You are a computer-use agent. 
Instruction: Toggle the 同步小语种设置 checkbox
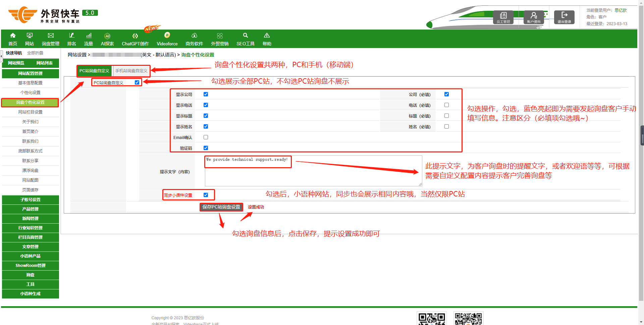(206, 195)
